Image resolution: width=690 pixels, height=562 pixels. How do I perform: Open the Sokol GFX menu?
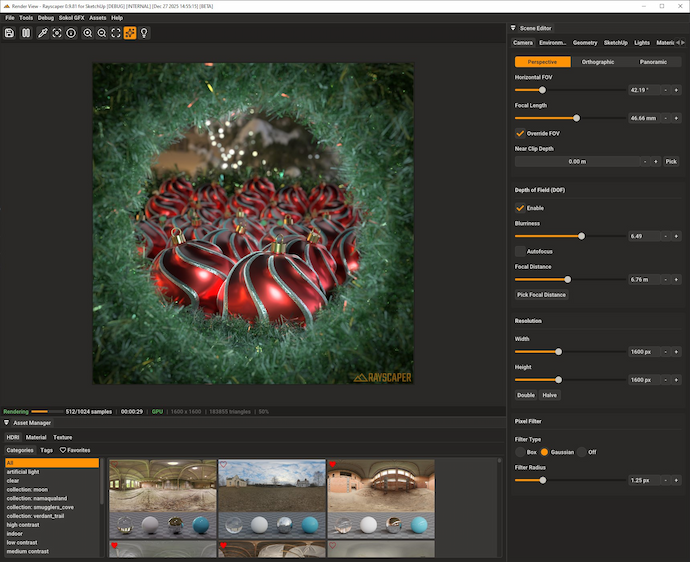71,18
